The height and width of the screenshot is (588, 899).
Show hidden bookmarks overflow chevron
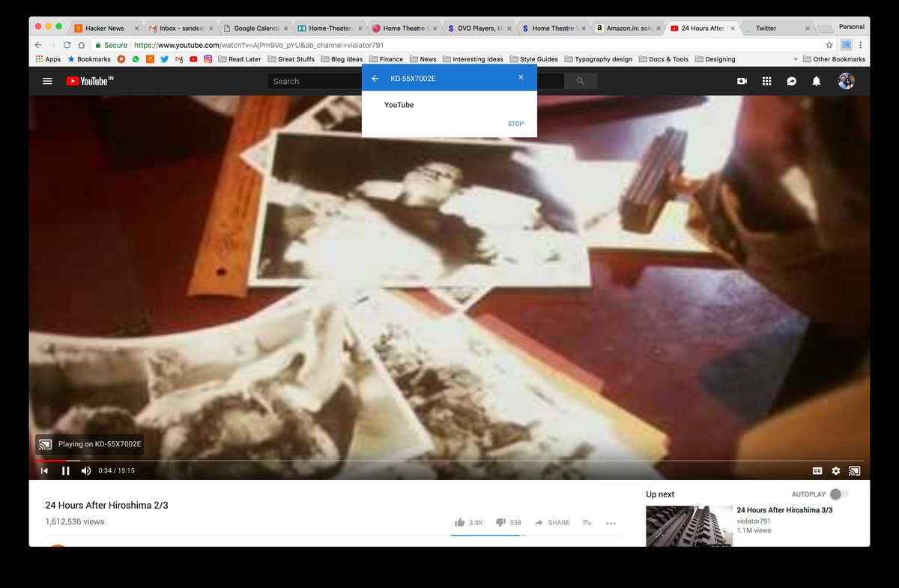click(x=795, y=59)
